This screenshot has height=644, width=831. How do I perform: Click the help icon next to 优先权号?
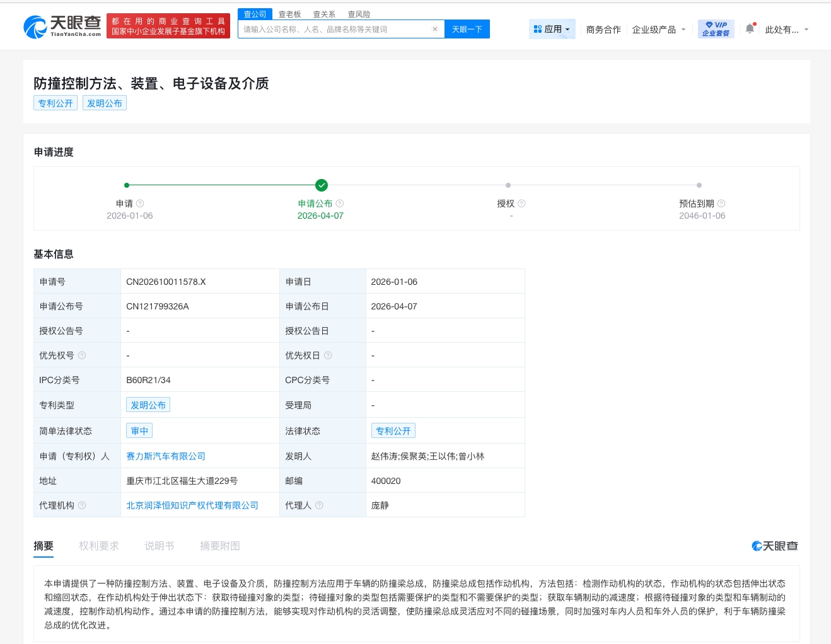(x=80, y=355)
